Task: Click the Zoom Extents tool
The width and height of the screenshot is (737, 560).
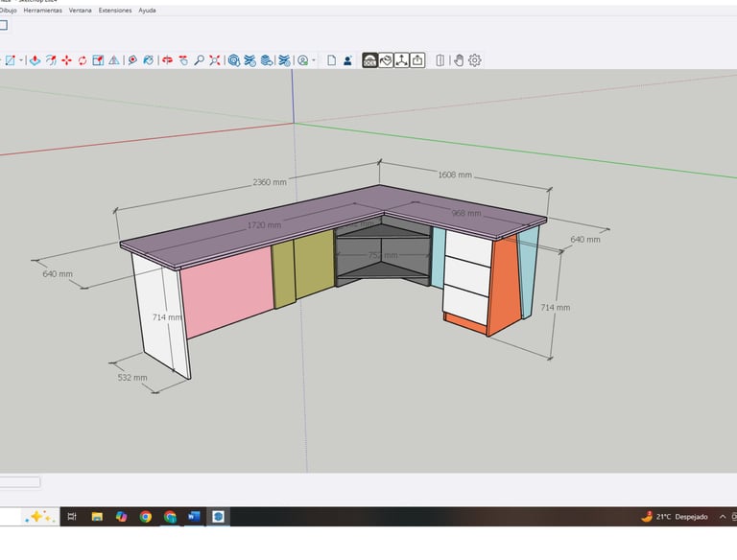Action: 215,60
